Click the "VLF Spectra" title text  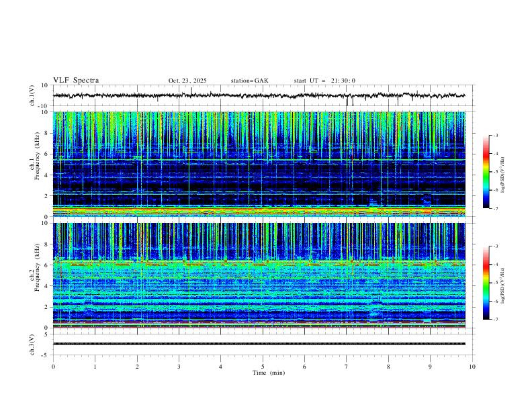click(x=76, y=81)
